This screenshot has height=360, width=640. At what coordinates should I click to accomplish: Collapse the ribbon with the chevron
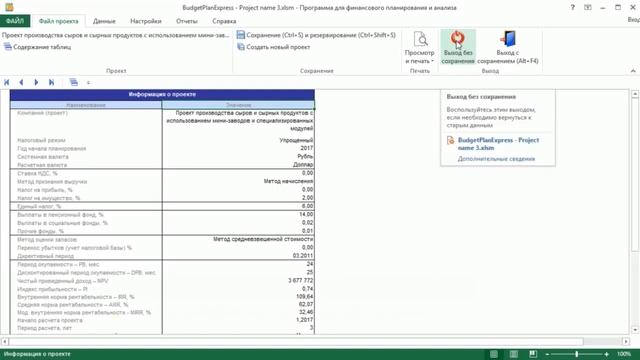click(x=633, y=71)
